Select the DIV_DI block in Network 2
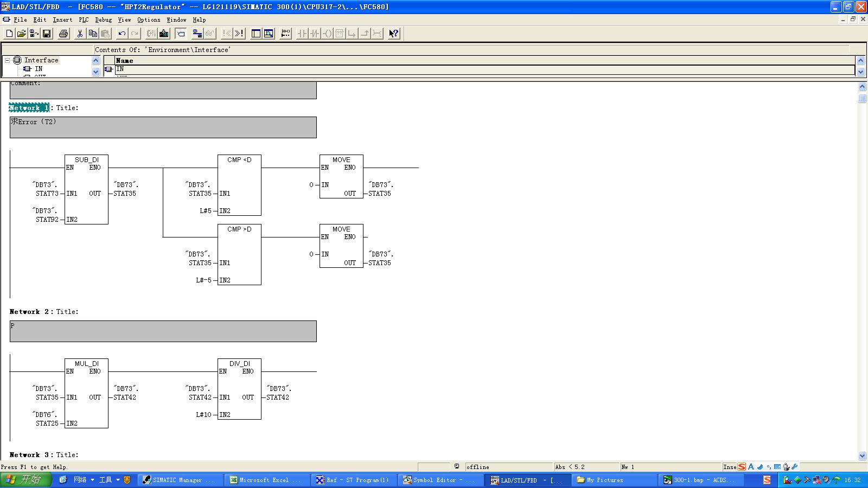 pyautogui.click(x=239, y=389)
